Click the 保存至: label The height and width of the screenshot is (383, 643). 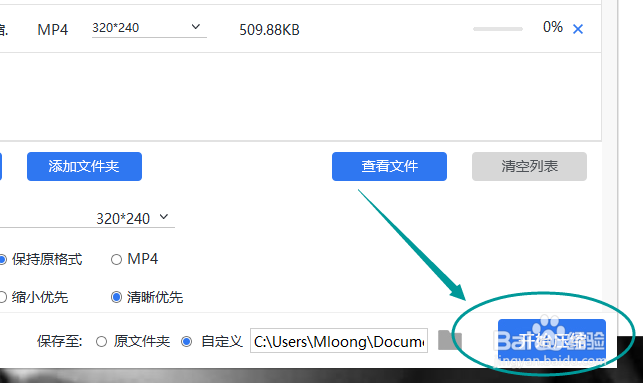(60, 341)
